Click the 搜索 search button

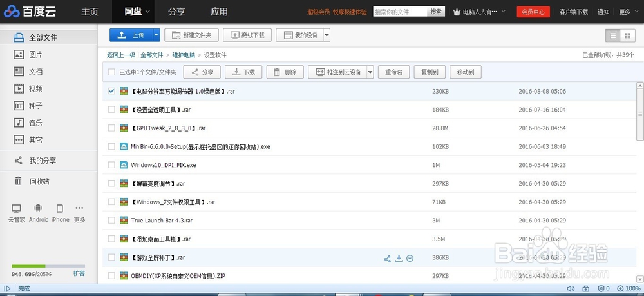[436, 12]
